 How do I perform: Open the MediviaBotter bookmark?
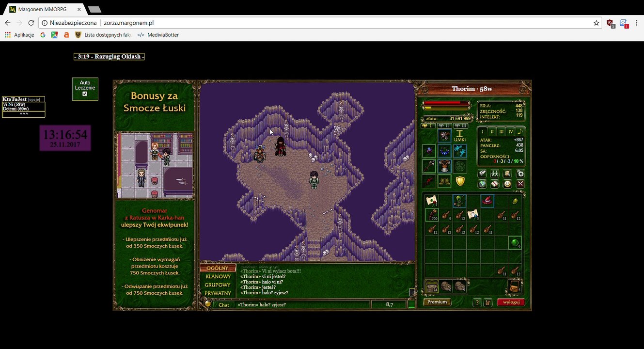coord(158,35)
